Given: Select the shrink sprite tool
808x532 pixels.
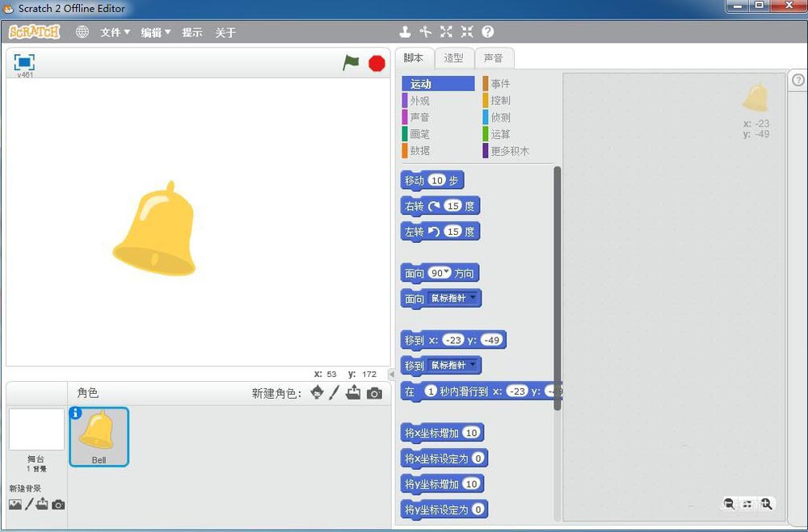Looking at the screenshot, I should tap(467, 31).
